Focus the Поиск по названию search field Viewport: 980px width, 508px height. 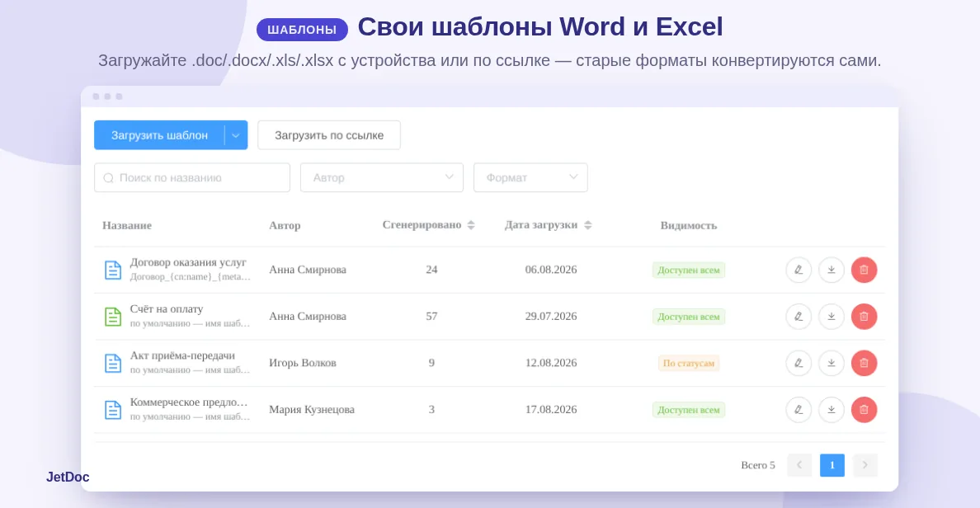point(192,177)
